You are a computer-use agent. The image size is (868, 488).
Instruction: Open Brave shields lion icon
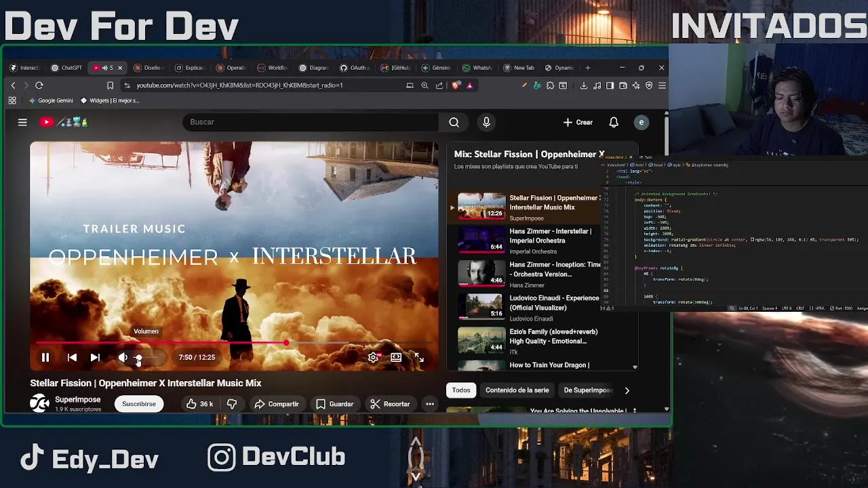point(456,85)
